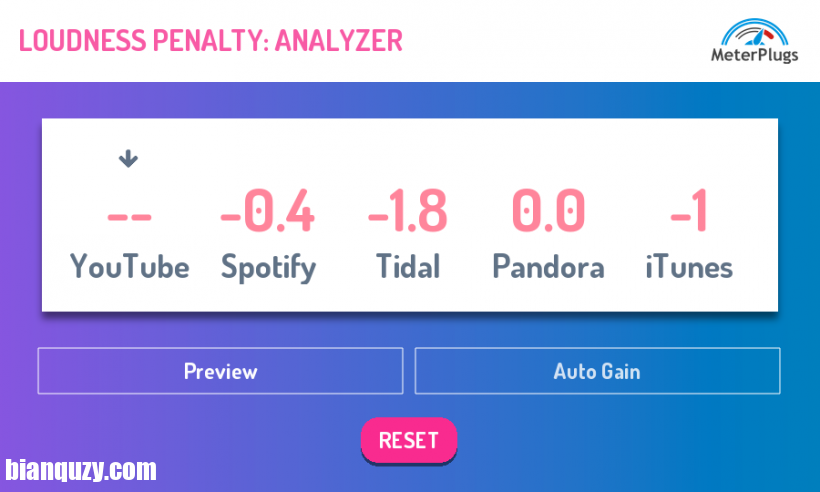Click the pink RESET button
The width and height of the screenshot is (820, 492).
[x=409, y=440]
